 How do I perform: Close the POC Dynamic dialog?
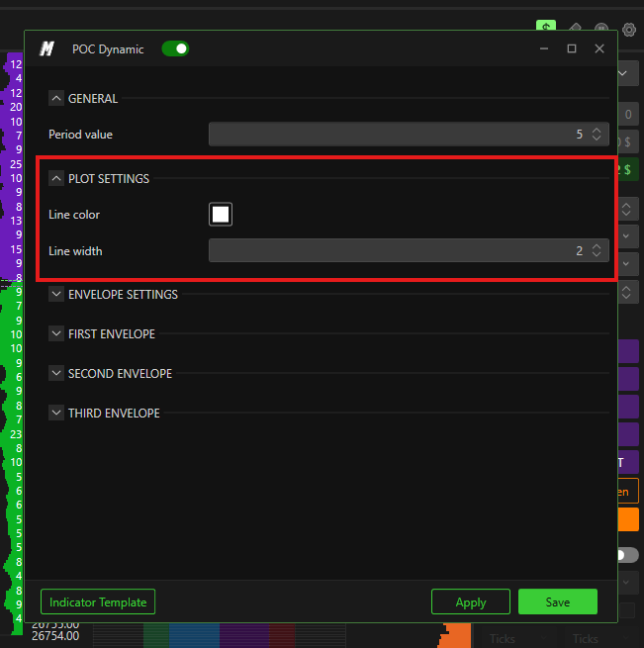(x=599, y=48)
